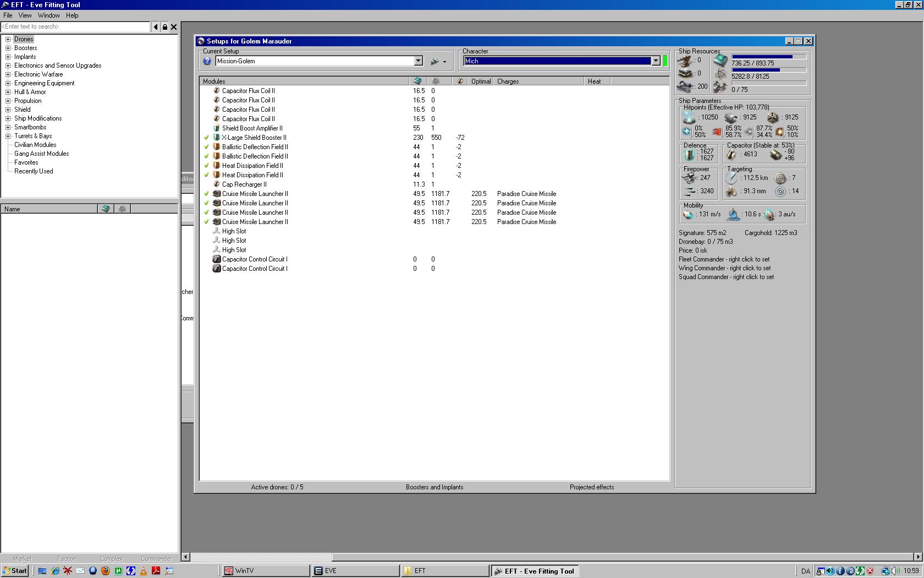Screen dimensions: 924x578
Task: Expand Electronics and Sensor Upgrades node
Action: (x=8, y=66)
